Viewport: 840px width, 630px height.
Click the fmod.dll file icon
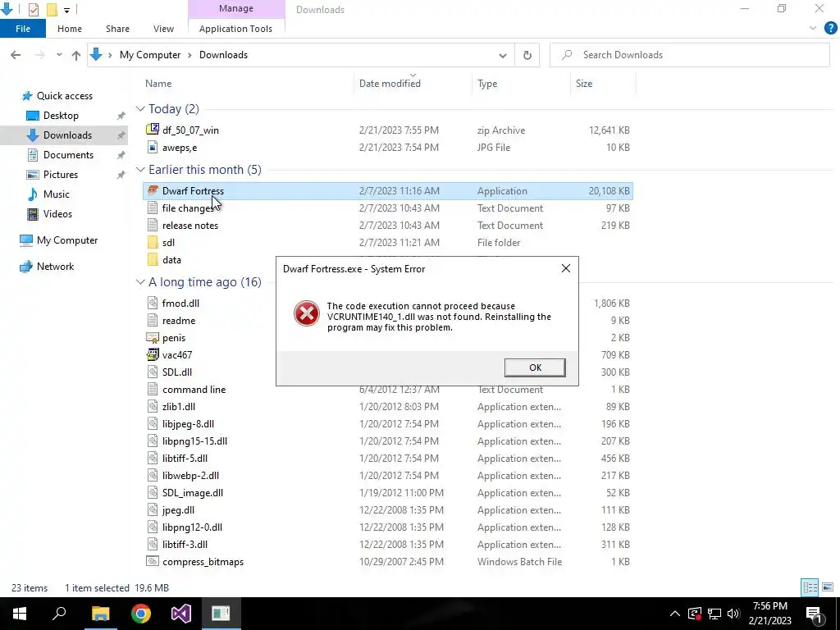point(153,303)
